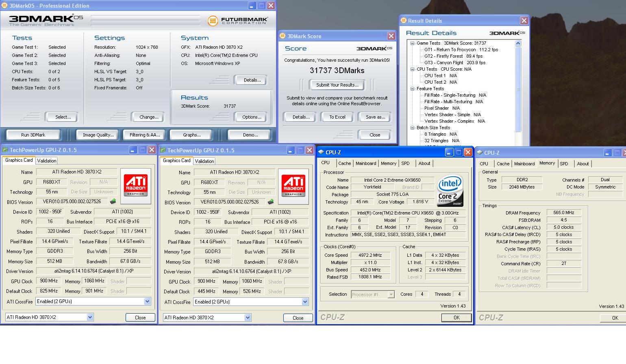Image resolution: width=626 pixels, height=364 pixels.
Task: Click Run 3DMark button
Action: [x=33, y=135]
